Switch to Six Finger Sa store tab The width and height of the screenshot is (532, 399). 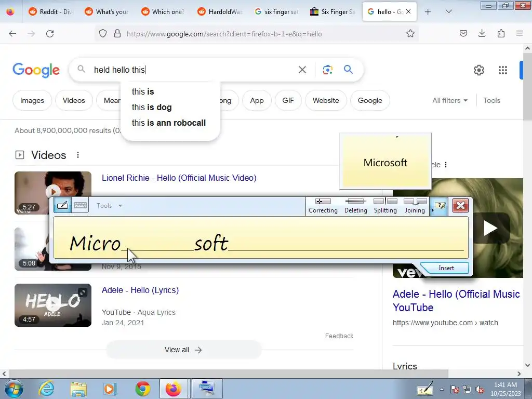point(333,12)
